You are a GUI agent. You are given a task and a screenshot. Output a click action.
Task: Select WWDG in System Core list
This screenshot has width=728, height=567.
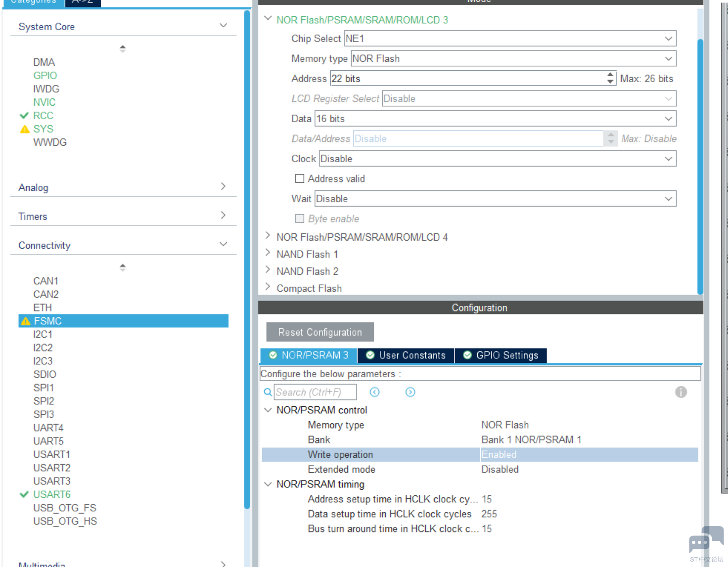[50, 142]
